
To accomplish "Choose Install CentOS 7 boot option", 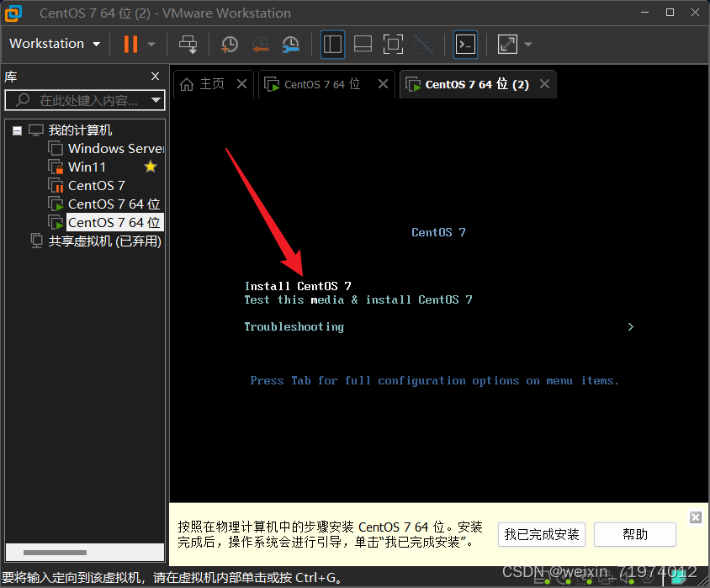I will tap(298, 286).
